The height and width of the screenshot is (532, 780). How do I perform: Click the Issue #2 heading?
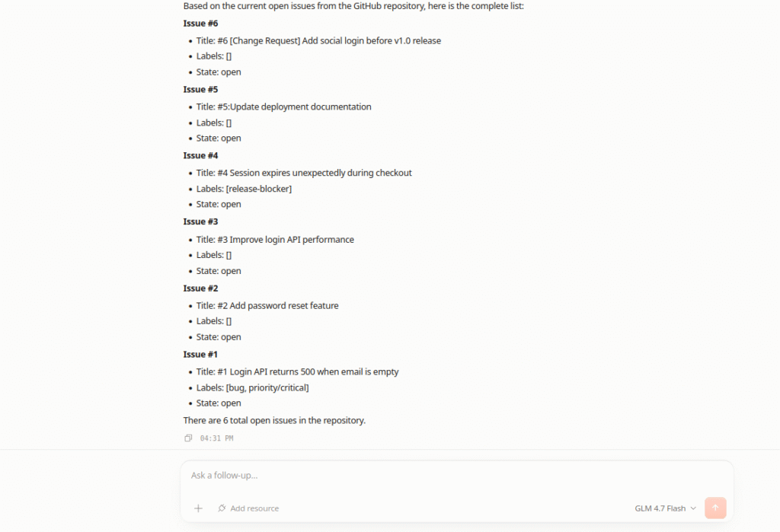200,288
